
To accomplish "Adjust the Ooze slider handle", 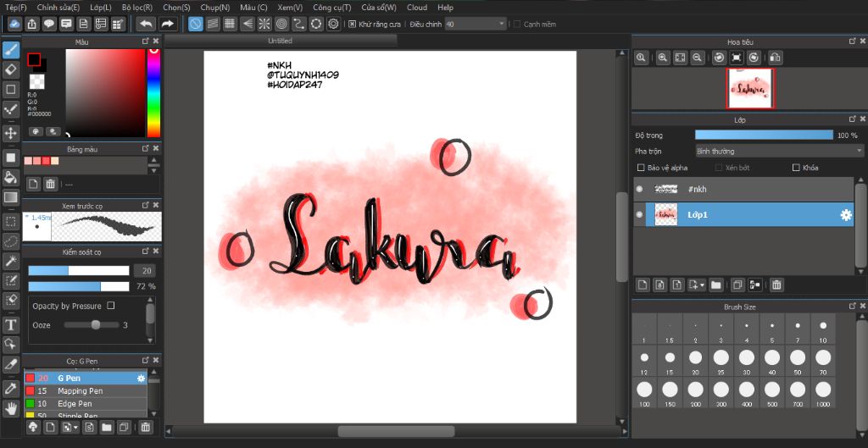I will (x=96, y=324).
